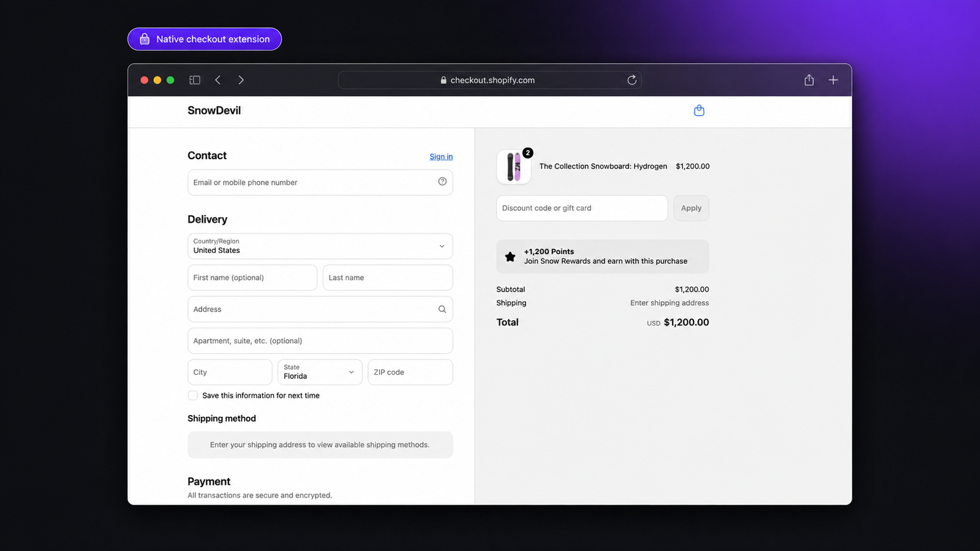Image resolution: width=980 pixels, height=551 pixels.
Task: Click the Hydrogen snowboard product thumbnail
Action: coord(514,167)
